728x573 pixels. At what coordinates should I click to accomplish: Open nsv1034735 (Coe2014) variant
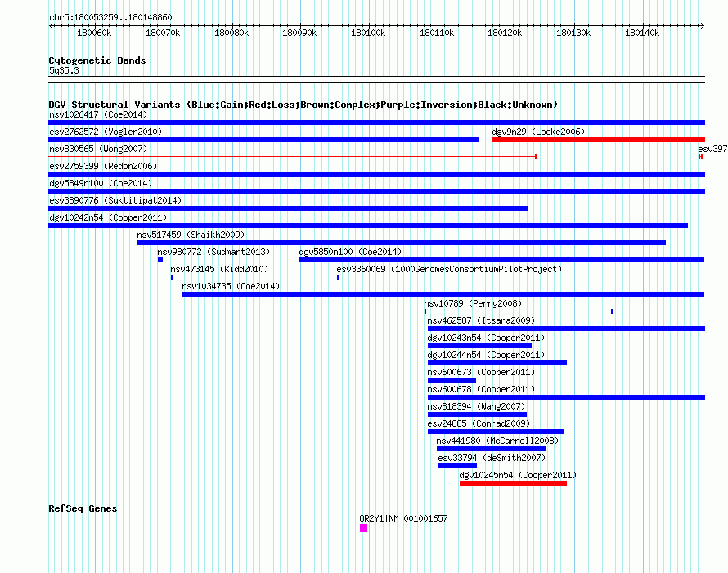point(231,286)
